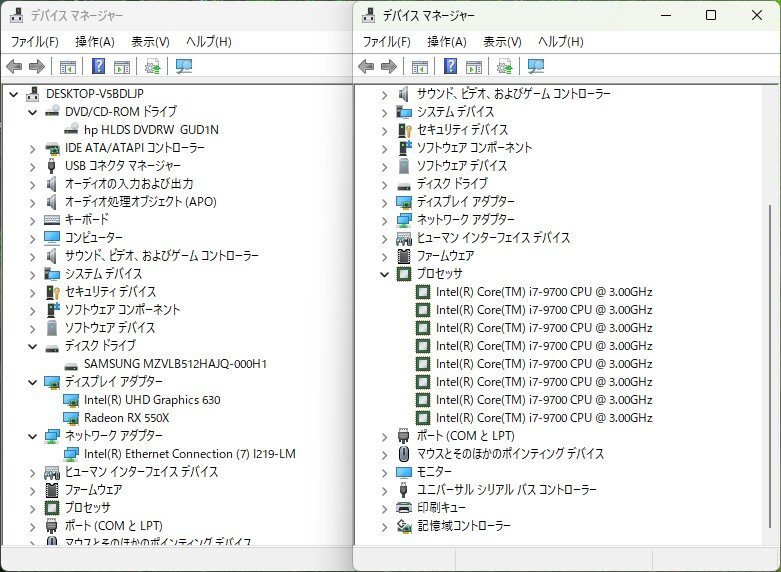Click Back arrow in left Device Manager toolbar

(x=14, y=66)
